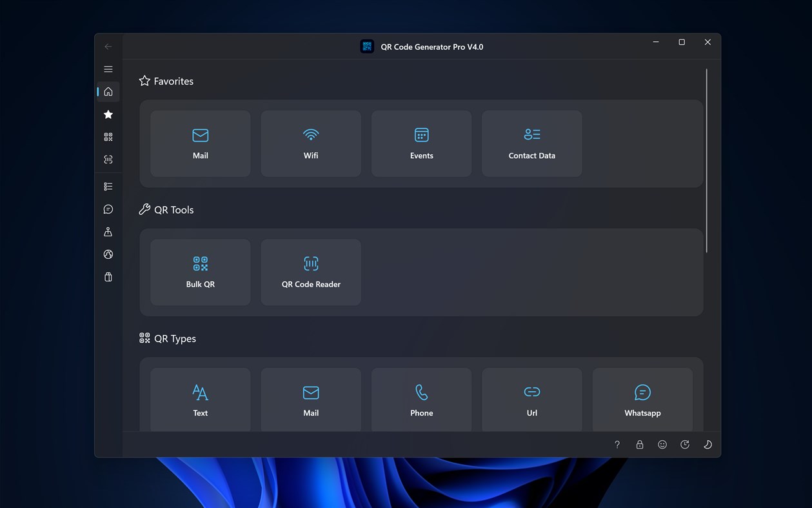Go back using the back arrow

108,46
